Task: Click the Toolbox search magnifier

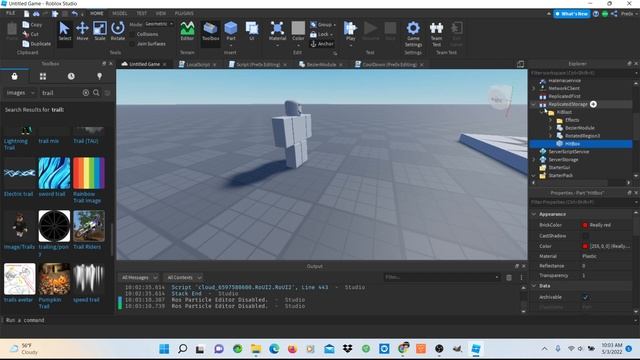Action: click(96, 93)
